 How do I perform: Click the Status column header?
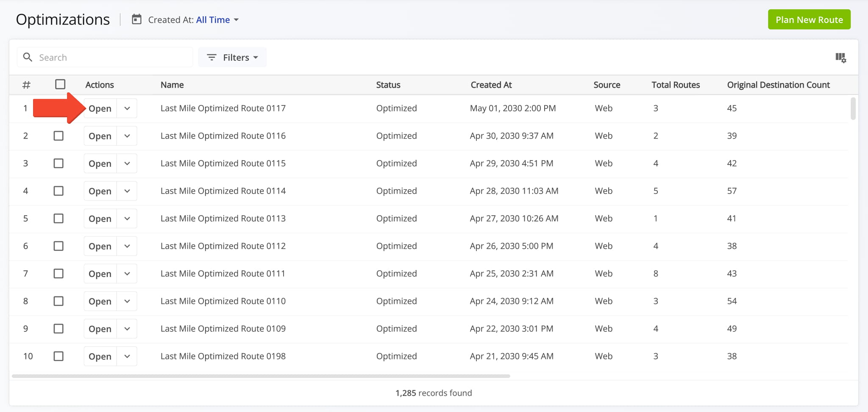388,85
